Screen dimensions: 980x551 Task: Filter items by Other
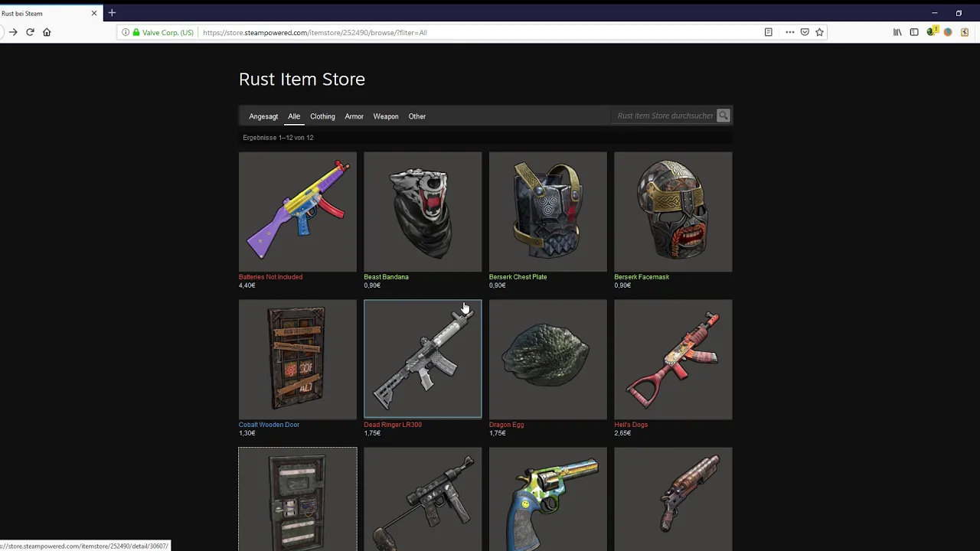click(x=417, y=116)
